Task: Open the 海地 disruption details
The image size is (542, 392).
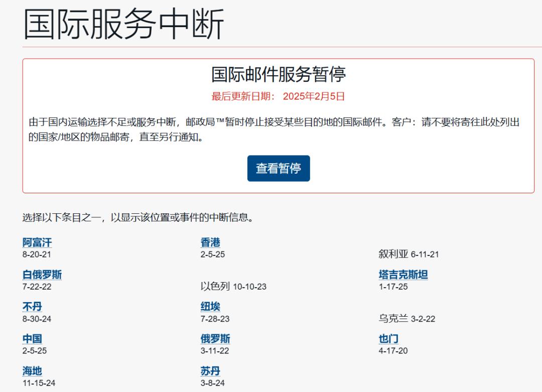Action: pos(32,371)
